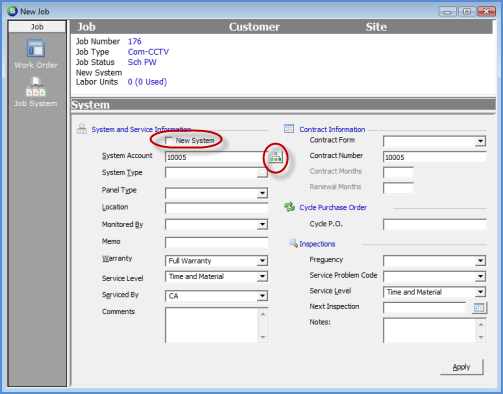503x394 pixels.
Task: Expand the Panel Type dropdown
Action: pyautogui.click(x=262, y=193)
